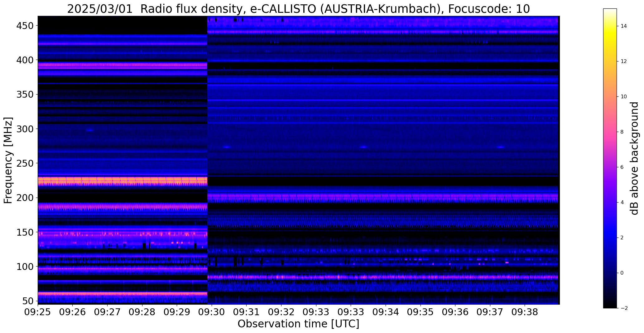644x333 pixels.
Task: Click the 09:26 time tick label
Action: pyautogui.click(x=73, y=312)
